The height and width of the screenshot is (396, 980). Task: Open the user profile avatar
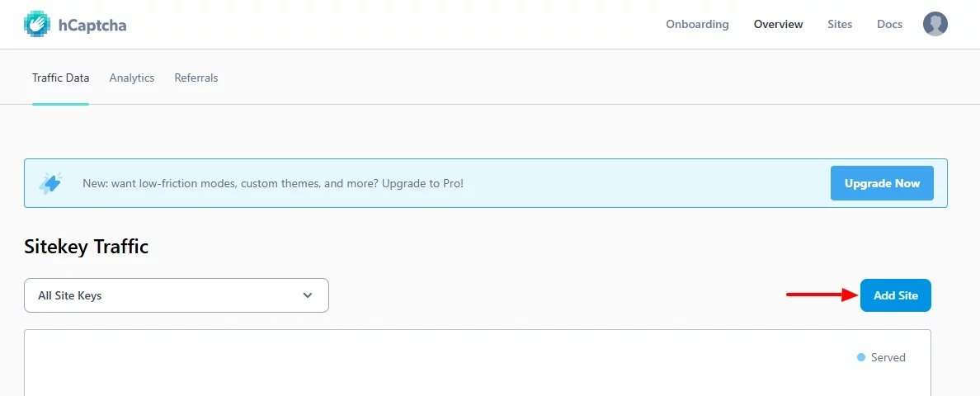pos(935,24)
